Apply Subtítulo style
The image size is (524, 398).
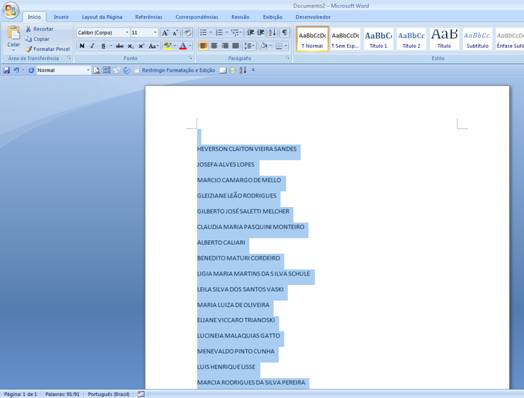pos(477,39)
